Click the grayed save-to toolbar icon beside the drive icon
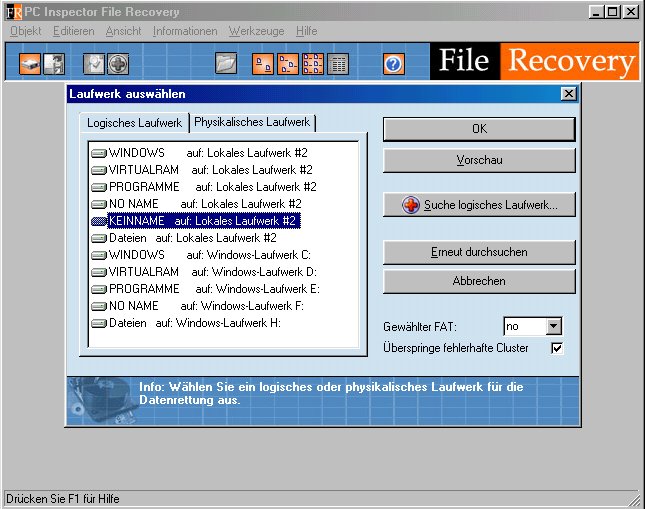This screenshot has height=509, width=645. pos(54,64)
